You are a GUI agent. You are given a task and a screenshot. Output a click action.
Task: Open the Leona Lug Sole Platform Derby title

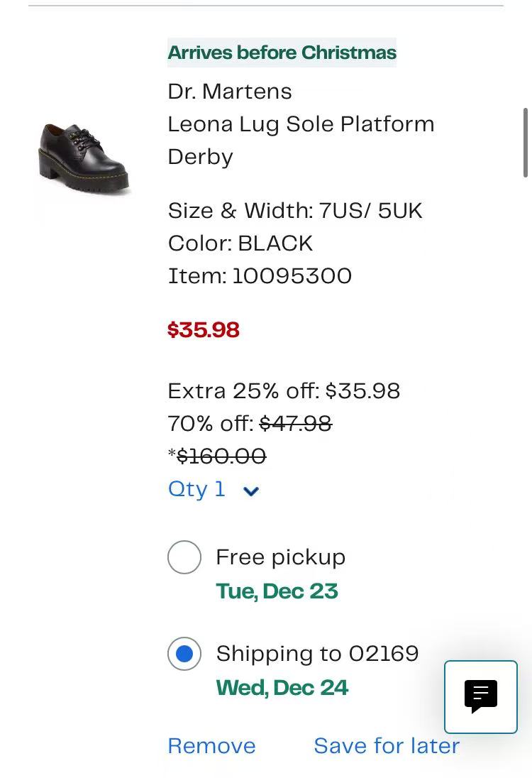[x=301, y=141]
